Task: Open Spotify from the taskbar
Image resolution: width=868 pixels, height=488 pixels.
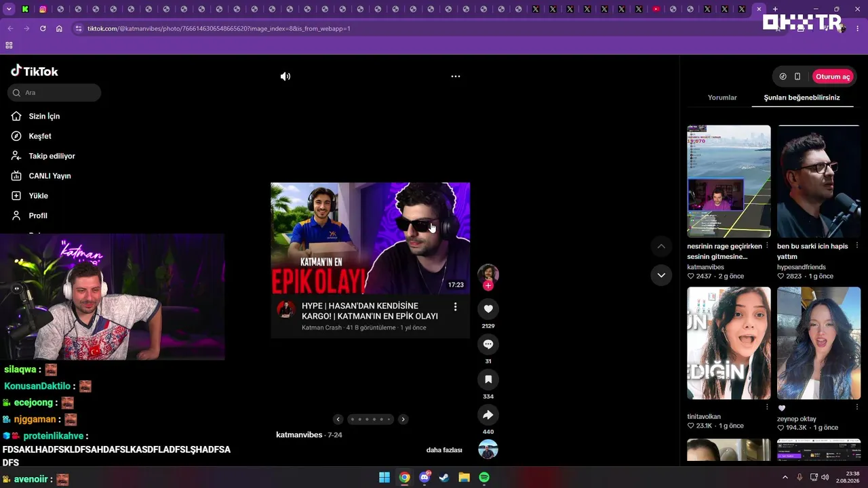Action: (x=484, y=477)
